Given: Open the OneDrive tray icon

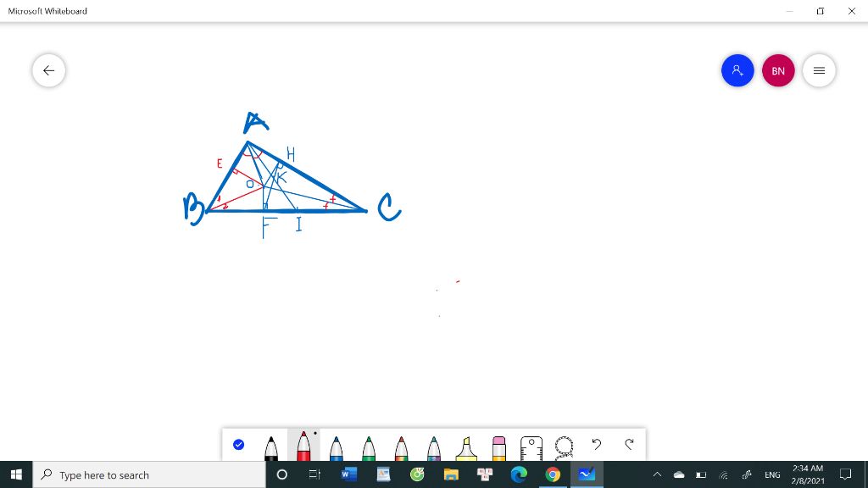Looking at the screenshot, I should [x=679, y=474].
